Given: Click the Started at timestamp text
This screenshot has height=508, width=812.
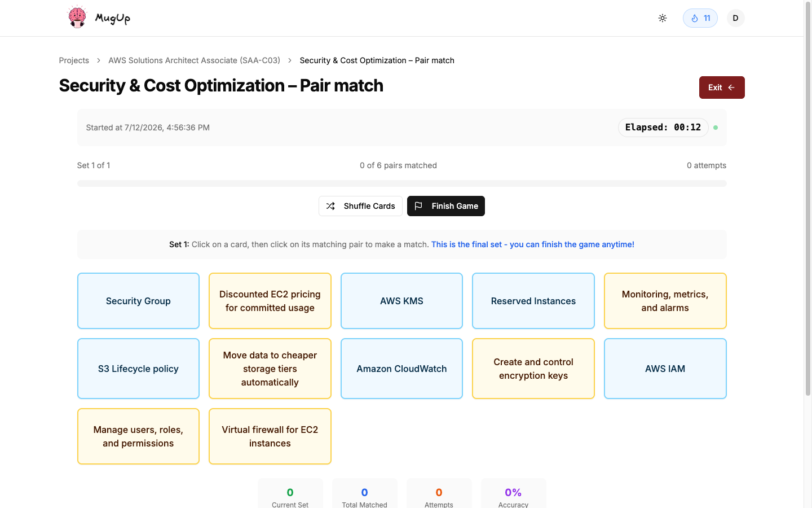Looking at the screenshot, I should 148,128.
